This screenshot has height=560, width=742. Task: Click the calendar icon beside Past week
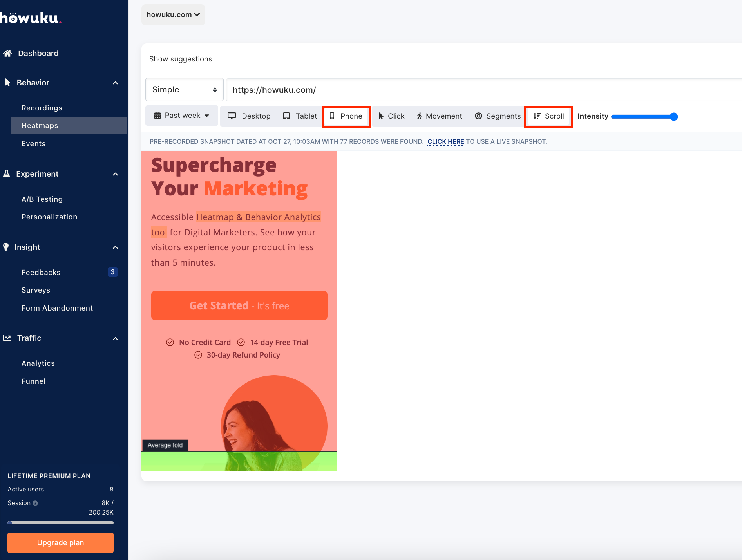(x=157, y=116)
